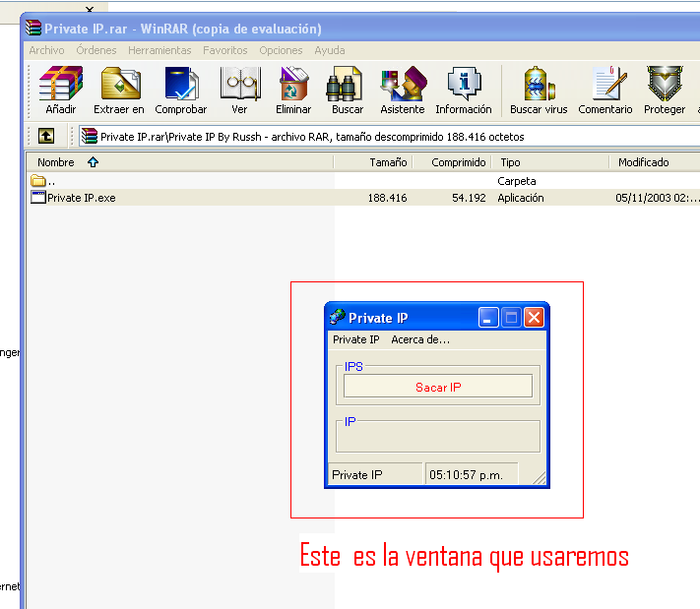
Task: Click the Sacar IP button
Action: [x=438, y=387]
